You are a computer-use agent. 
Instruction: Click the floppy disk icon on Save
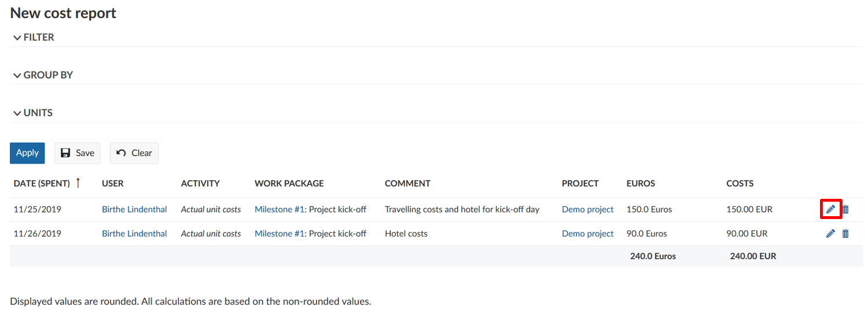(x=66, y=153)
